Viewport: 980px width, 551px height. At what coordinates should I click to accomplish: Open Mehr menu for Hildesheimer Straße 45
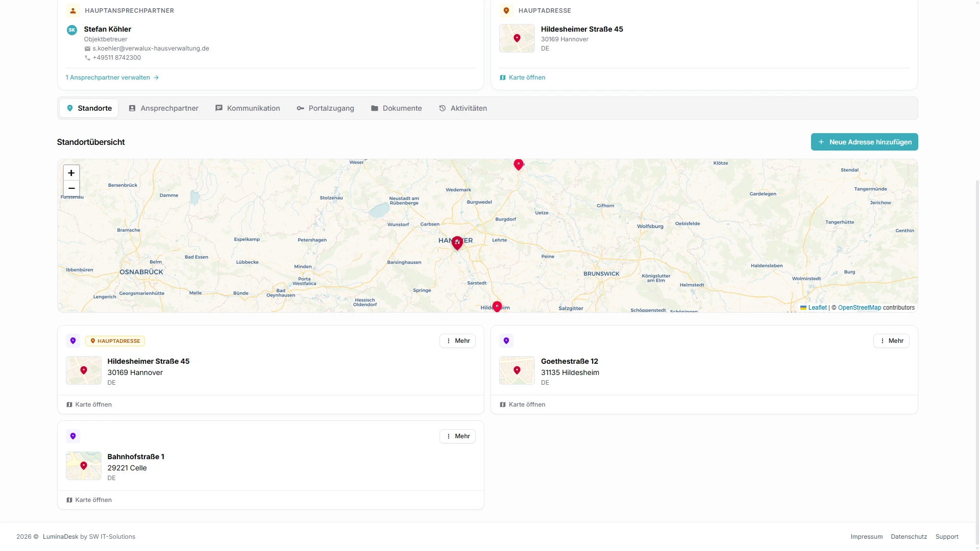click(458, 341)
